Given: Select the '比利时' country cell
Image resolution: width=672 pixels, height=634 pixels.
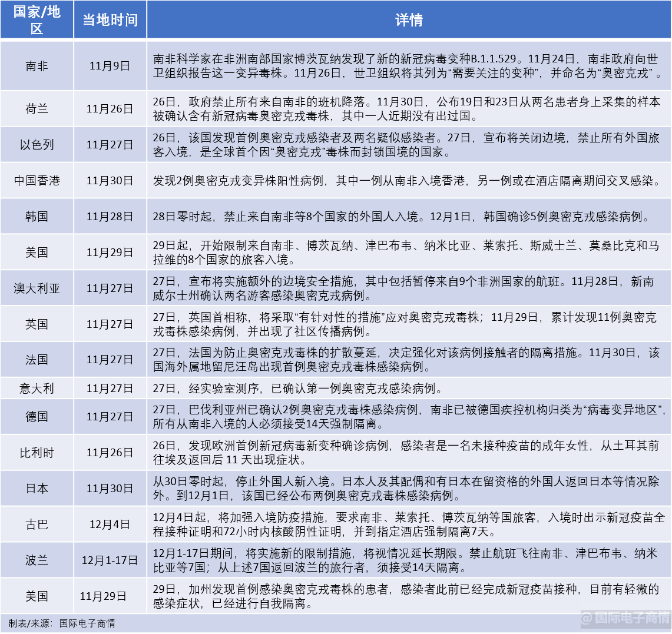Looking at the screenshot, I should (x=37, y=453).
